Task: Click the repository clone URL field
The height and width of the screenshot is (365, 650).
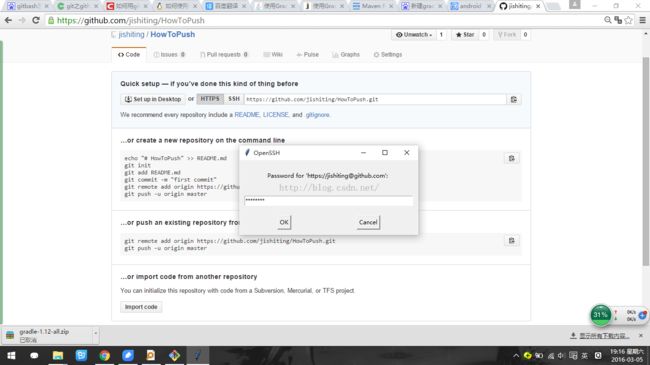Action: (x=375, y=100)
